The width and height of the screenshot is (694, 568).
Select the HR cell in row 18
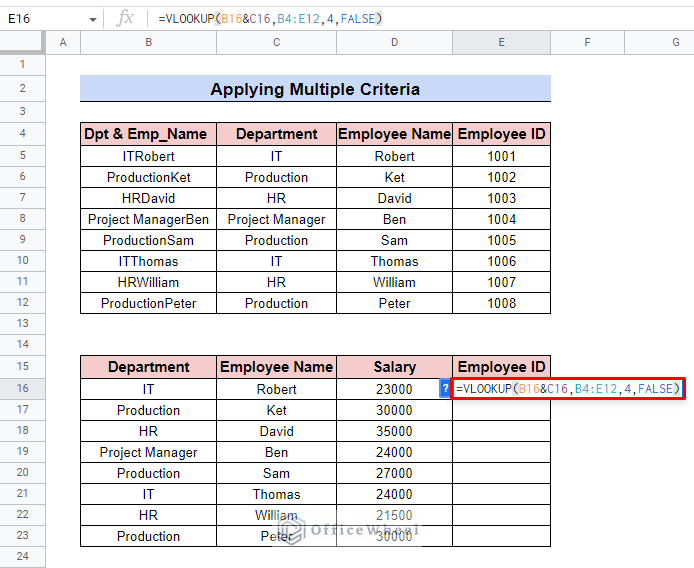tap(148, 431)
